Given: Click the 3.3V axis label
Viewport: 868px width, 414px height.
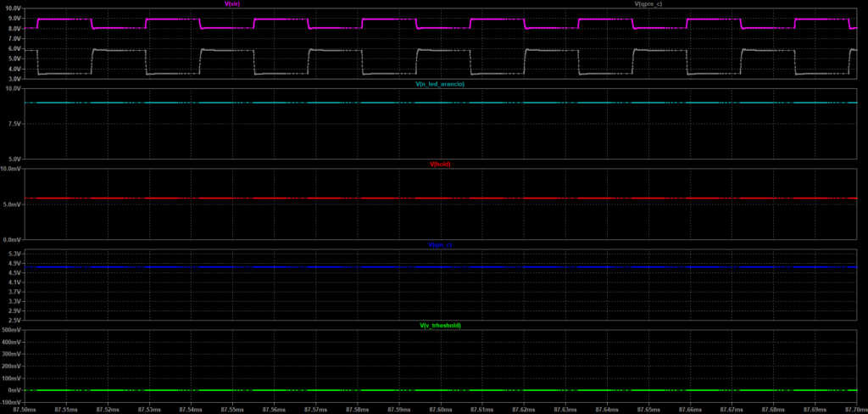Looking at the screenshot, I should pyautogui.click(x=14, y=301).
